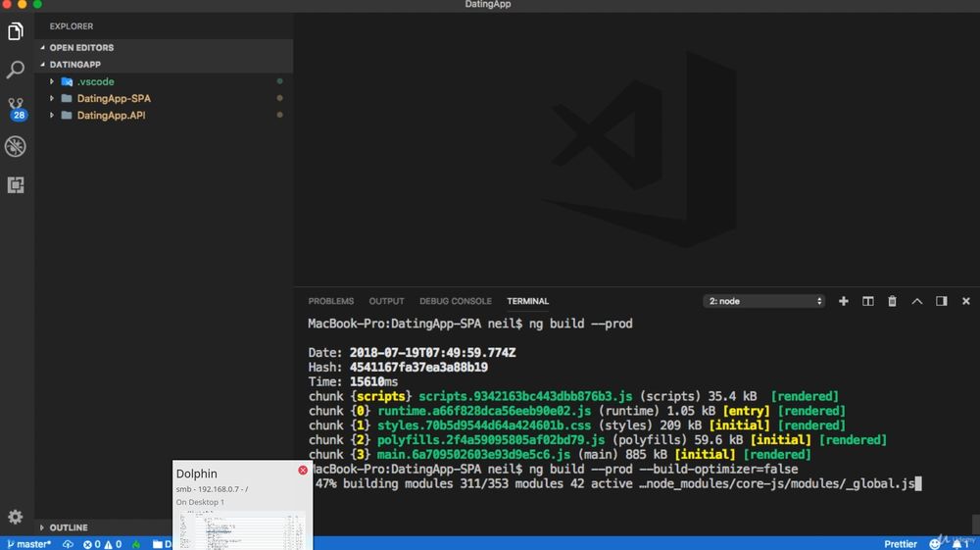The width and height of the screenshot is (980, 550).
Task: Expand the .vscode folder arrow
Action: click(52, 82)
